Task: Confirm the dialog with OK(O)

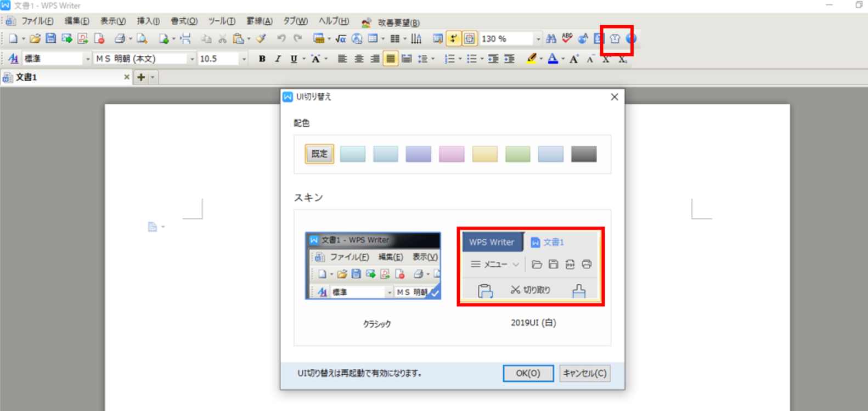Action: (x=528, y=373)
